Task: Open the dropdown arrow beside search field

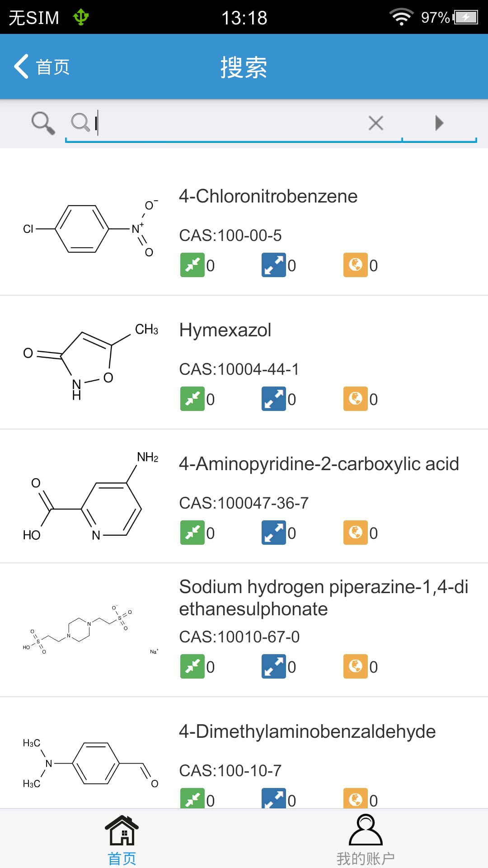Action: [439, 123]
